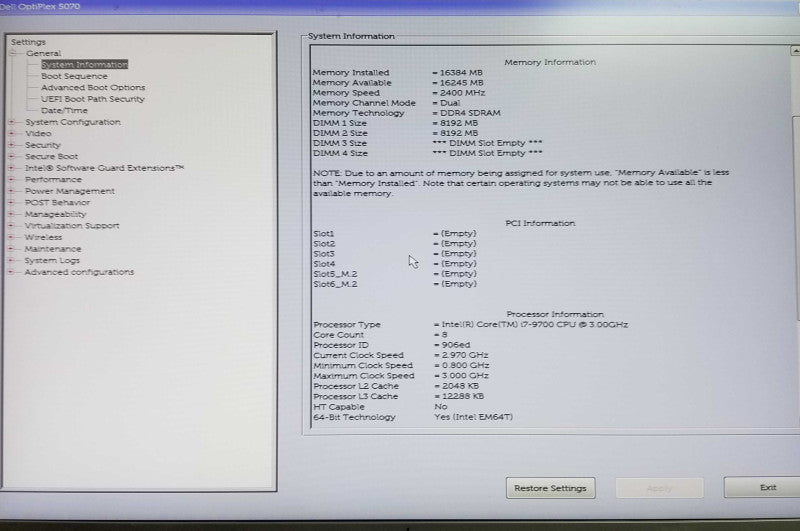Open Boot Sequence settings
The image size is (800, 531).
[x=74, y=76]
